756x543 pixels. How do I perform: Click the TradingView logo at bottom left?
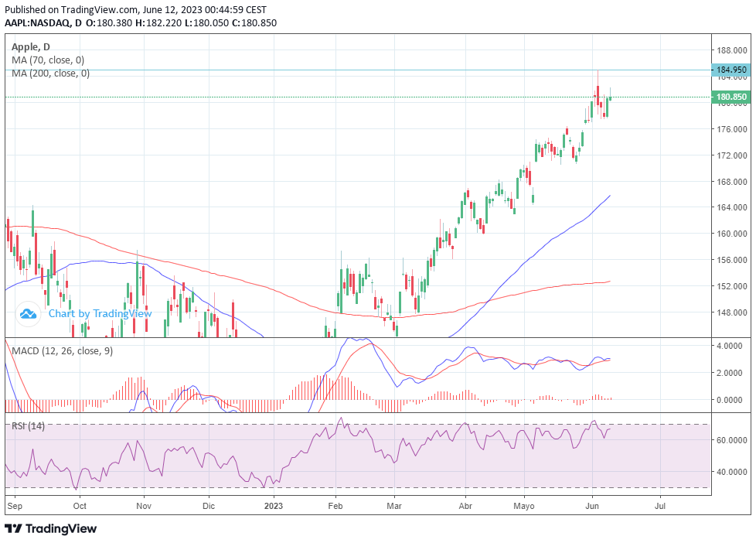point(50,528)
